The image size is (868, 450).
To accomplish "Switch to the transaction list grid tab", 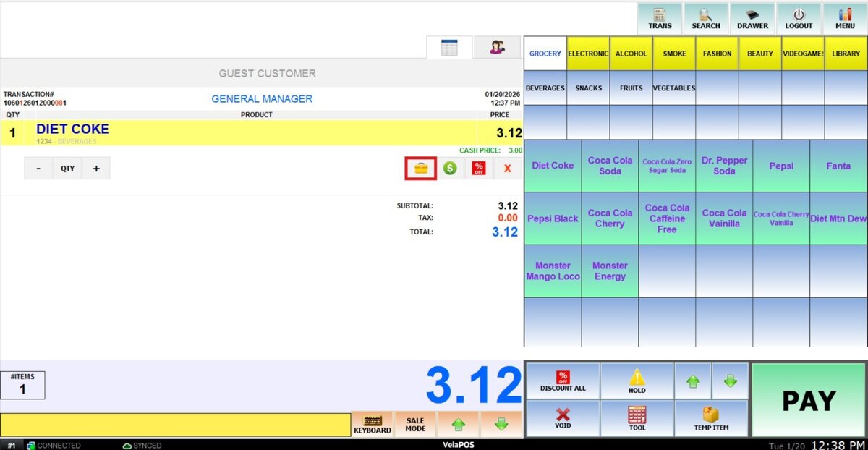I will click(449, 47).
